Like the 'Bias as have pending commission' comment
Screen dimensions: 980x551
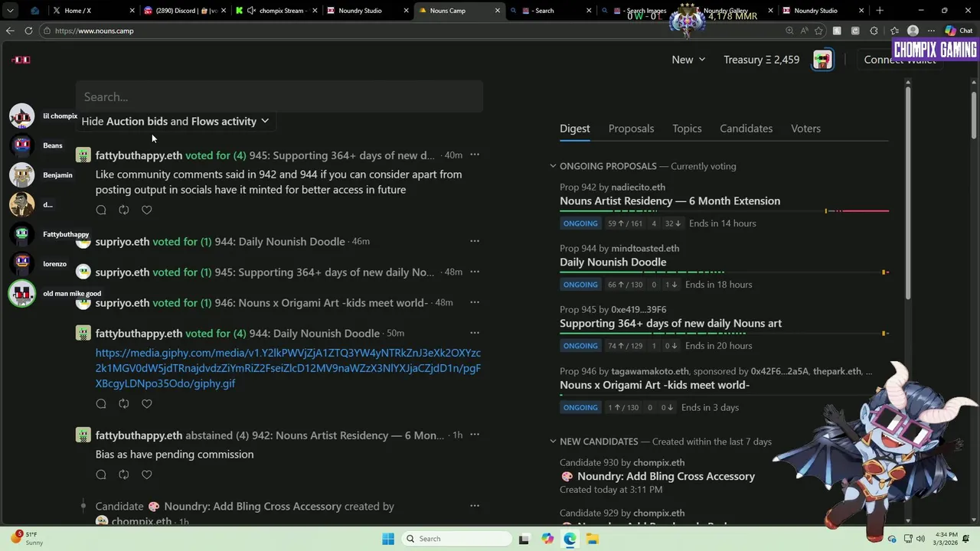(x=147, y=474)
